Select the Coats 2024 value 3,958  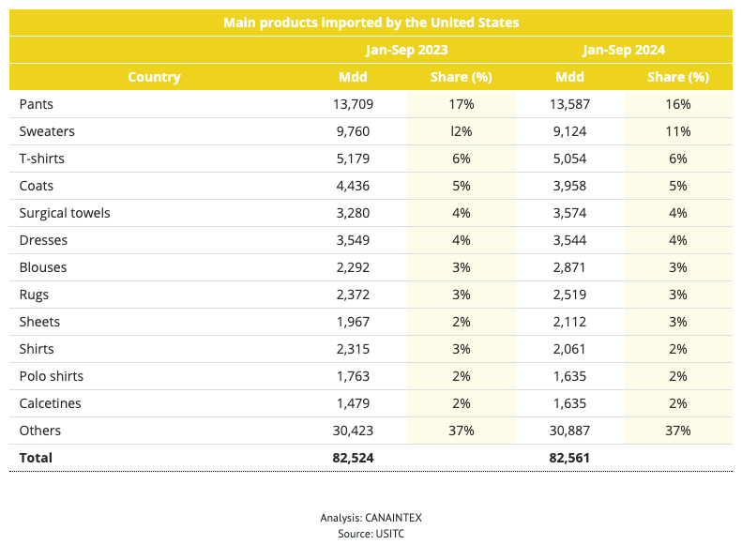[569, 186]
